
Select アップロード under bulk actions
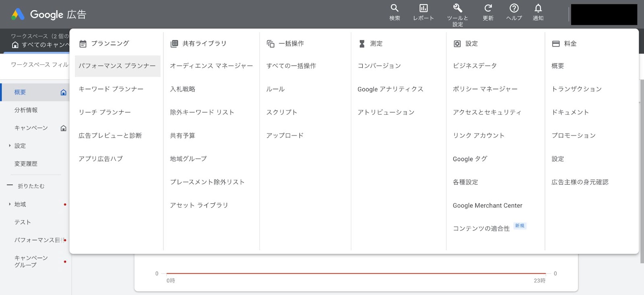pyautogui.click(x=285, y=136)
